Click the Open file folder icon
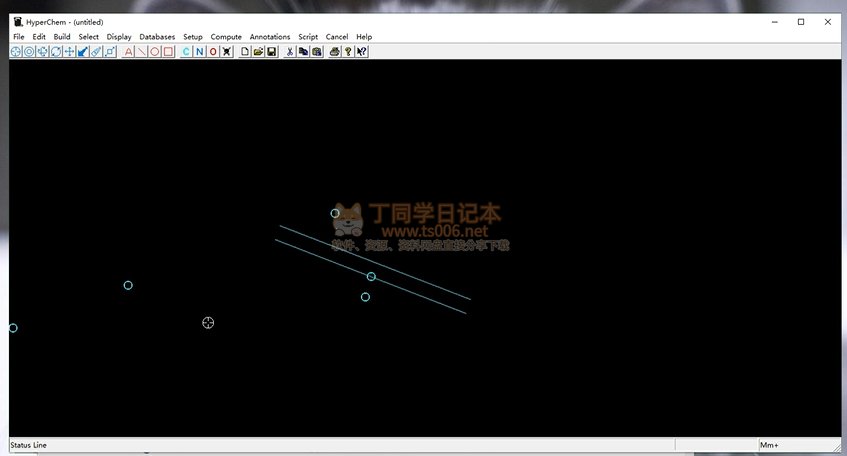The width and height of the screenshot is (847, 456). [258, 51]
